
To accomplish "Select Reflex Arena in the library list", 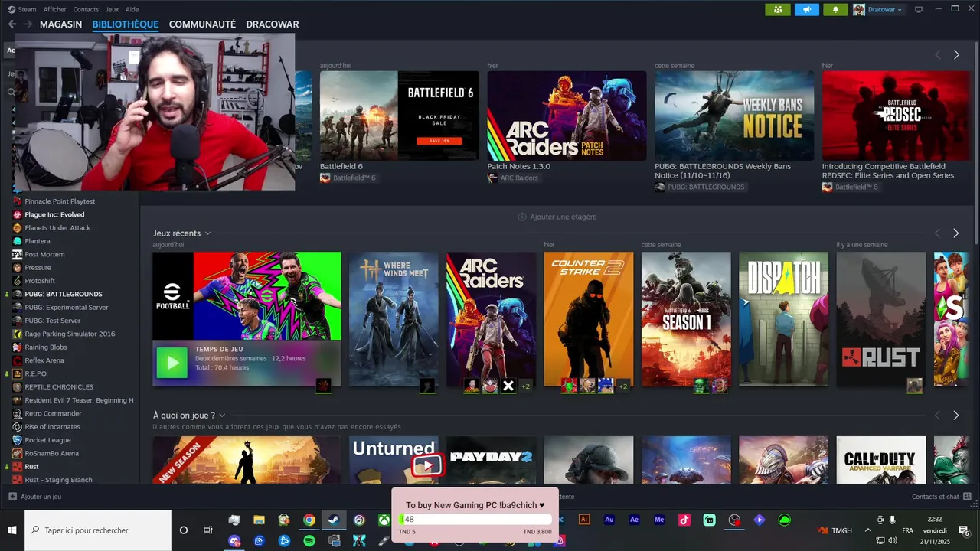I will (44, 360).
